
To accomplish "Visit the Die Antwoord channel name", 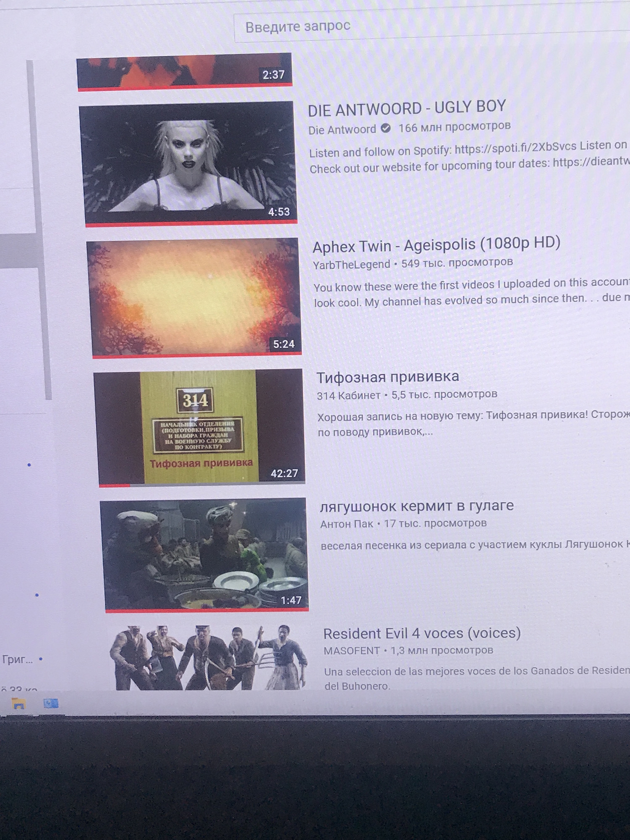I will [x=342, y=130].
